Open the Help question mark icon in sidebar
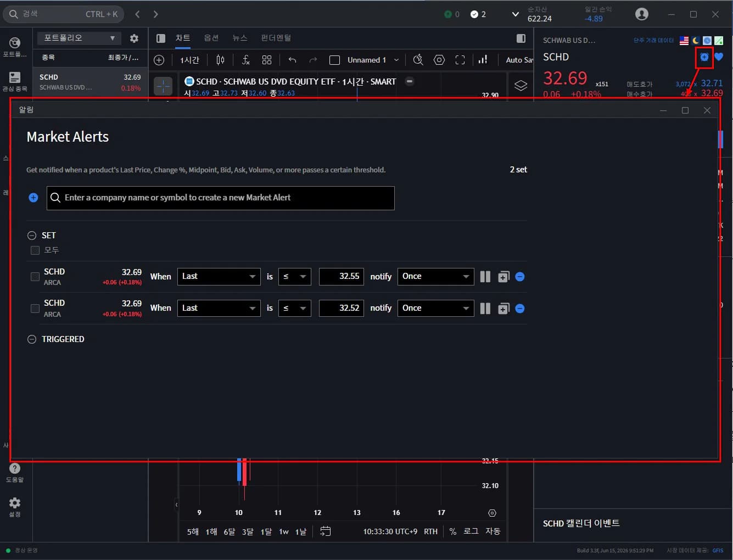Image resolution: width=733 pixels, height=560 pixels. (15, 468)
